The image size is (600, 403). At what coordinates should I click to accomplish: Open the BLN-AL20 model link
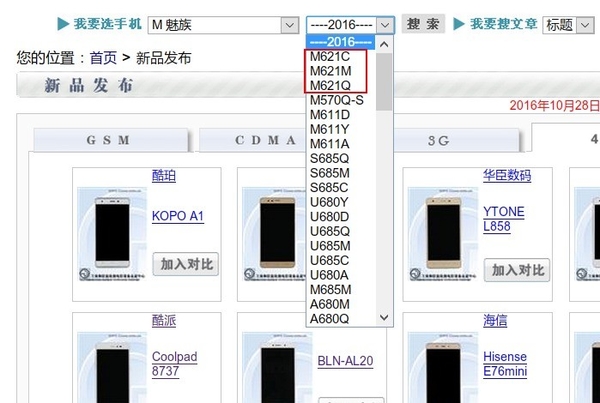pos(345,361)
